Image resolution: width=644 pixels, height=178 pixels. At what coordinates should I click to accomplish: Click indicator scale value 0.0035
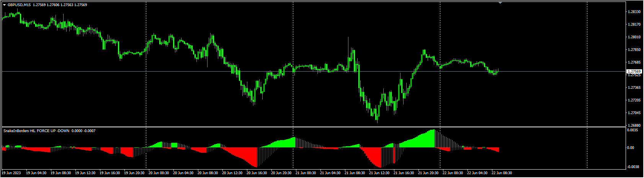(633, 130)
